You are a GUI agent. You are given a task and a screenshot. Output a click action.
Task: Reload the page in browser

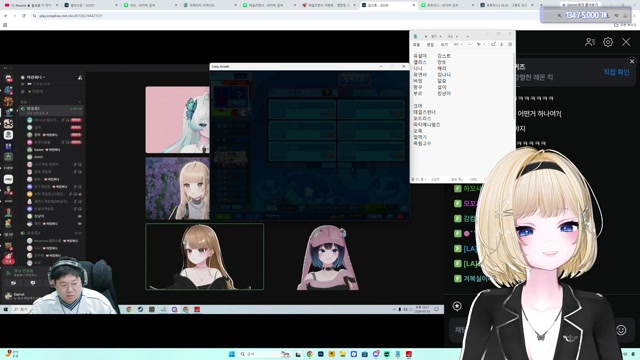(x=24, y=16)
